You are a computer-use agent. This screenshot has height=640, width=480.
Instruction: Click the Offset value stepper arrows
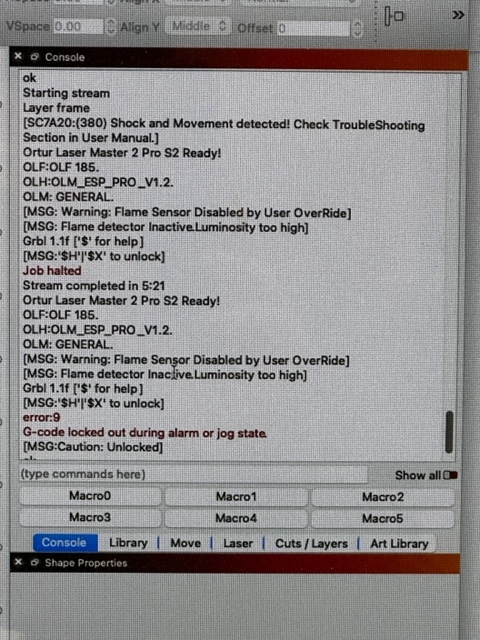tap(357, 29)
